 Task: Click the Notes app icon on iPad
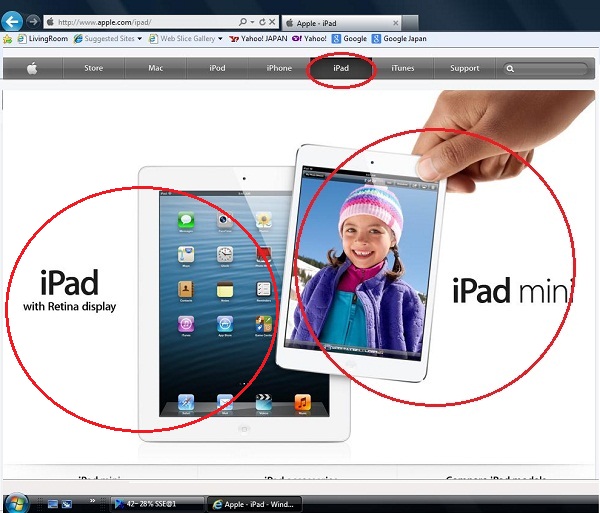point(225,290)
